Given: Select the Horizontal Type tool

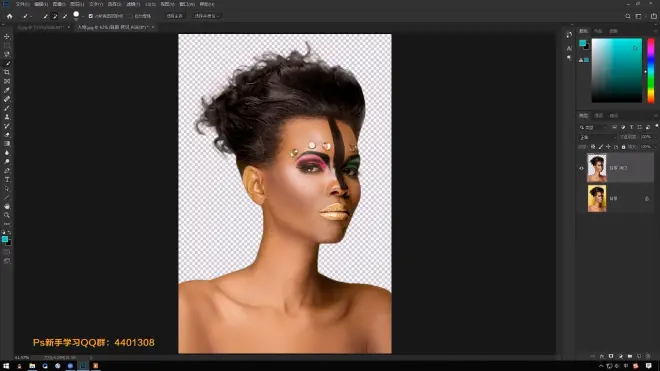Looking at the screenshot, I should 7,179.
